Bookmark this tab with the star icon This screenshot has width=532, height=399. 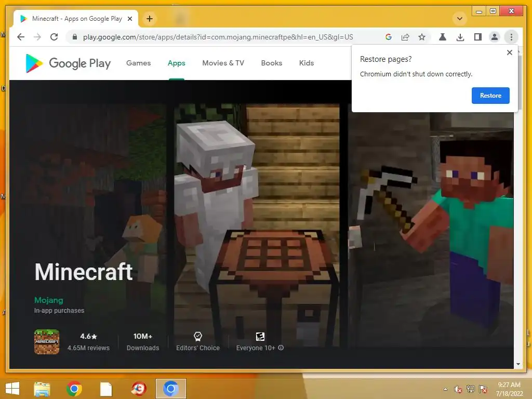click(422, 37)
